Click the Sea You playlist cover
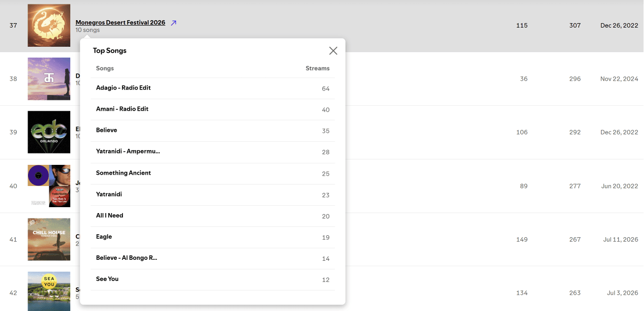The width and height of the screenshot is (644, 311). [x=49, y=291]
